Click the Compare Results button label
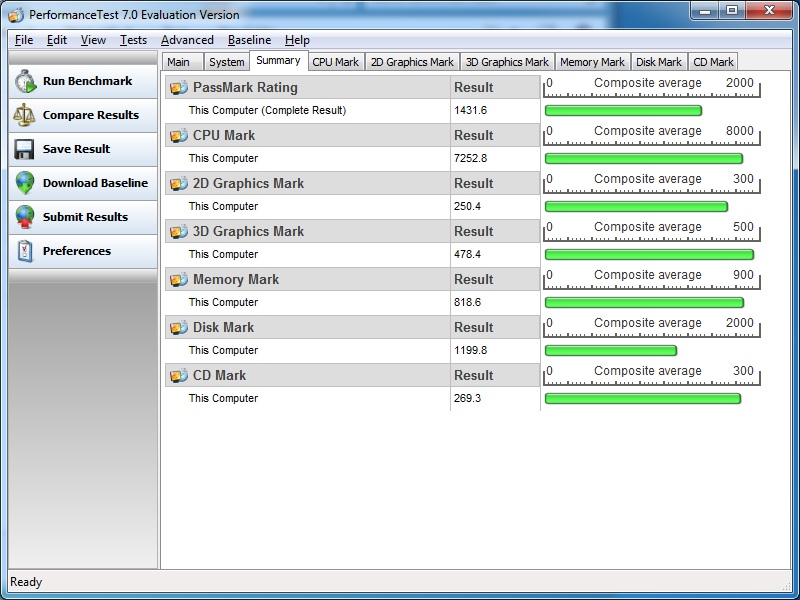The image size is (800, 600). pos(91,115)
